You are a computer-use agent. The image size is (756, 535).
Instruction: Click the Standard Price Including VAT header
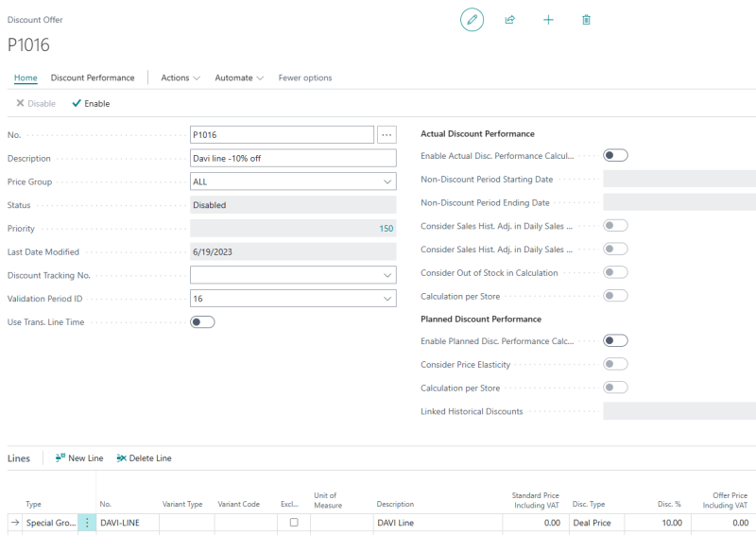pos(536,500)
